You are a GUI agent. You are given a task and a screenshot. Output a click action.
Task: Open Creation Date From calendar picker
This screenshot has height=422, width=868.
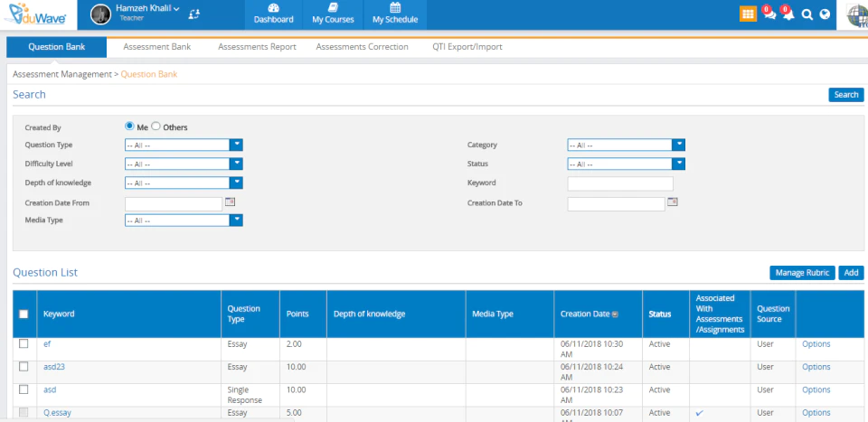pyautogui.click(x=230, y=202)
